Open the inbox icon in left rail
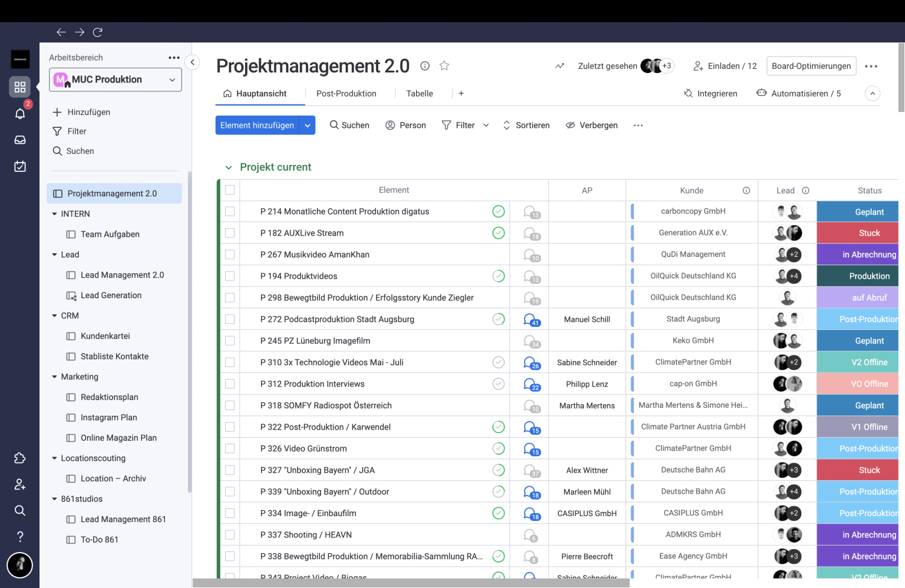Image resolution: width=905 pixels, height=588 pixels. click(x=20, y=140)
